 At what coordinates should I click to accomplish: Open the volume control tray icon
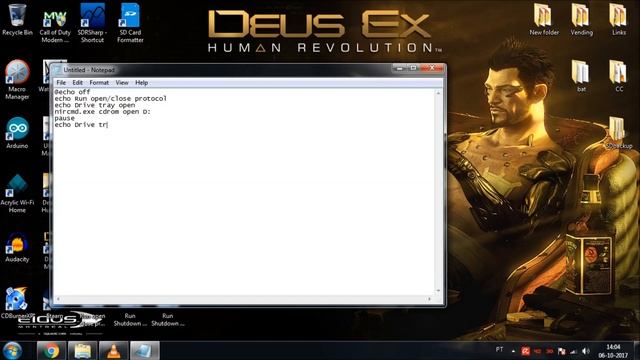click(x=586, y=351)
